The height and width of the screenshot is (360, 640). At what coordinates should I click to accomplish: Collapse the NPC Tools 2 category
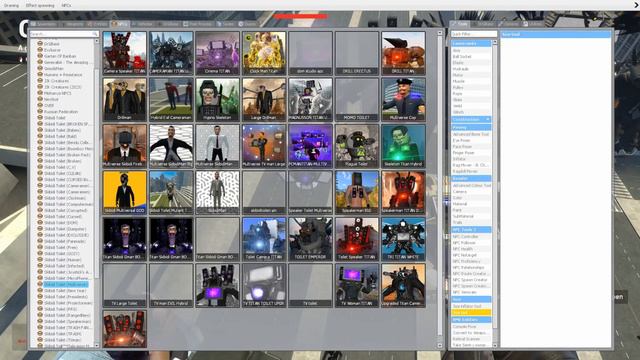pos(471,229)
